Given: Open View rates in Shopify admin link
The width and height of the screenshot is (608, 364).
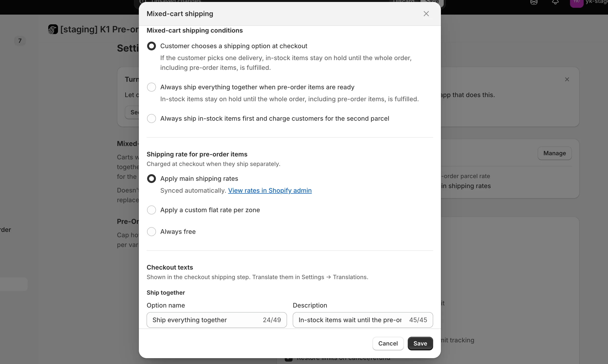Looking at the screenshot, I should point(270,191).
